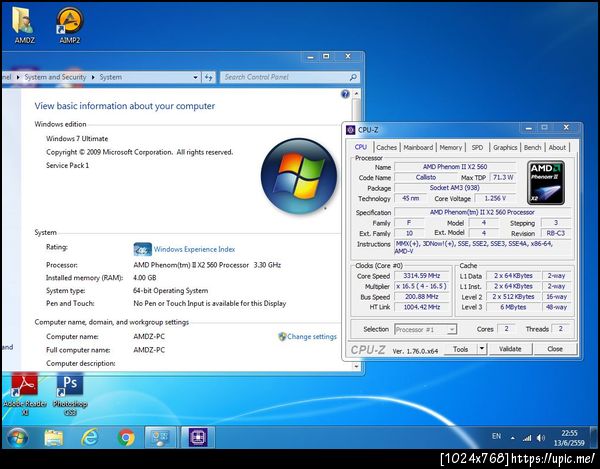Open the volume speaker tray icon

(x=541, y=438)
